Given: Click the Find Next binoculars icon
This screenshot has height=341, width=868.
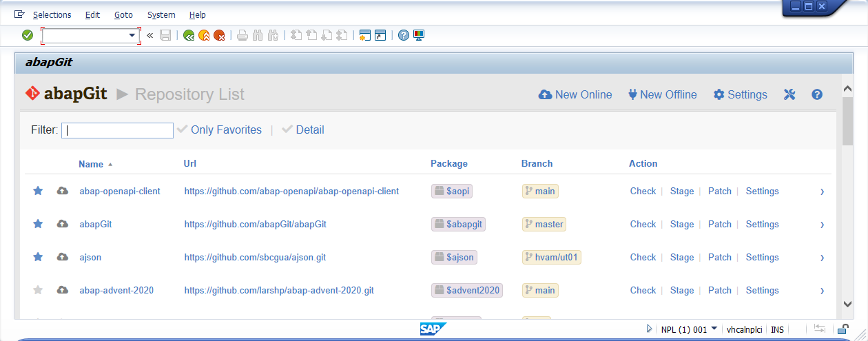Looking at the screenshot, I should [x=273, y=35].
